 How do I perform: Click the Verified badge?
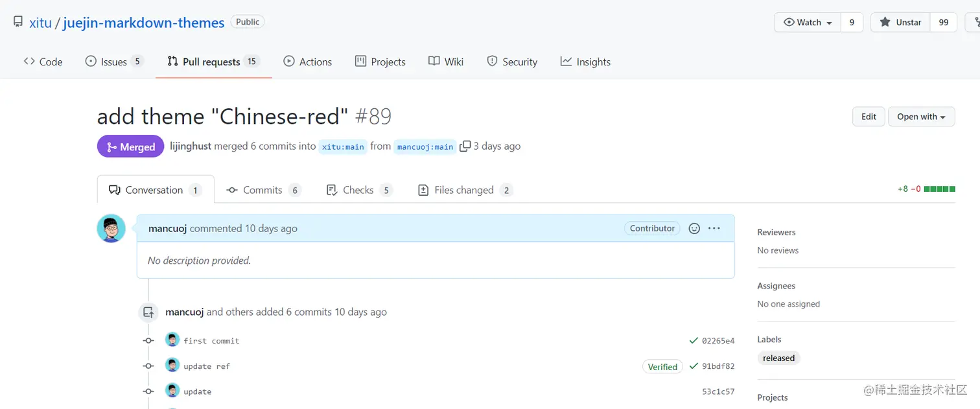[662, 366]
